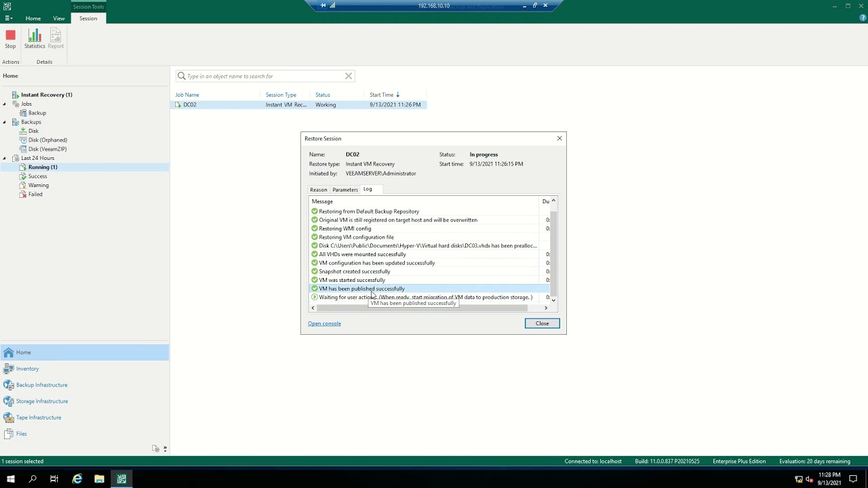This screenshot has width=868, height=488.
Task: Open the application hamburger menu
Action: [8, 18]
